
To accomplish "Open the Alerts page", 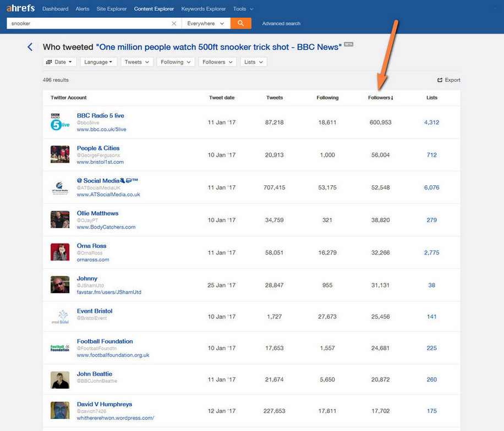I will click(83, 9).
